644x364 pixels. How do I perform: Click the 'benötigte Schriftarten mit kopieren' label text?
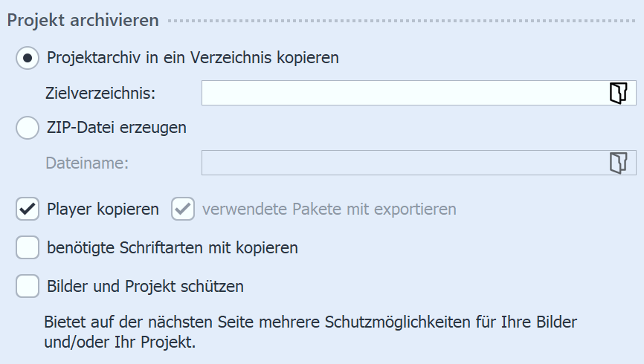172,248
